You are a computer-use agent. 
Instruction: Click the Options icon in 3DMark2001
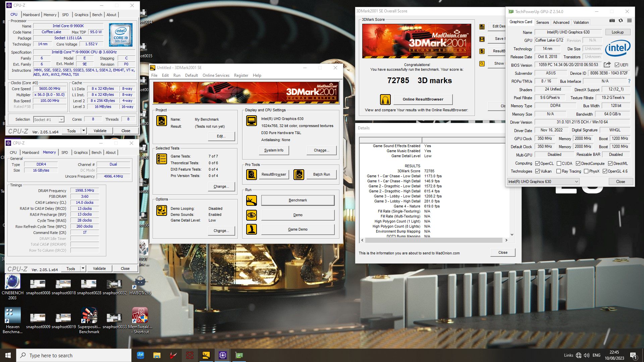click(162, 210)
